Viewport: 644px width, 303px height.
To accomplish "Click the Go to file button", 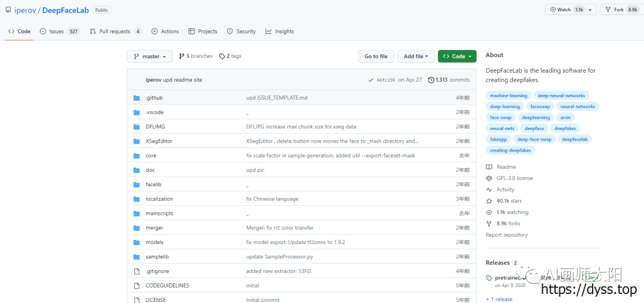I will [376, 56].
